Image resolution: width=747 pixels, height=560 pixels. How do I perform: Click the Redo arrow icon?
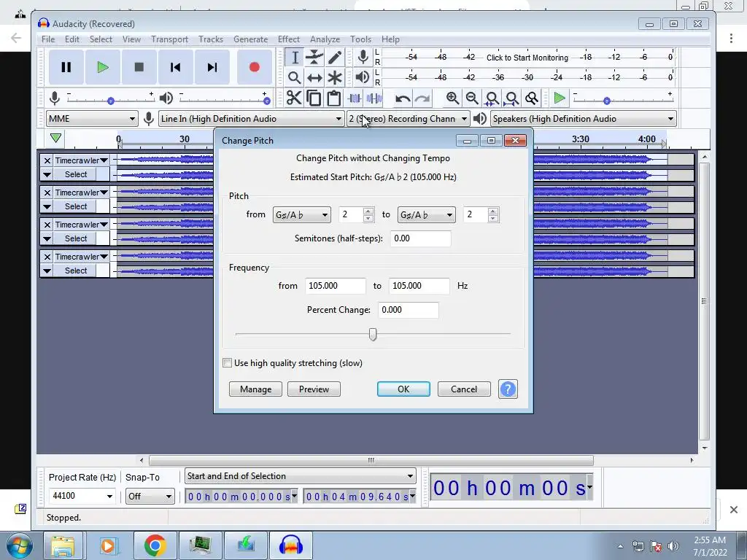click(422, 98)
